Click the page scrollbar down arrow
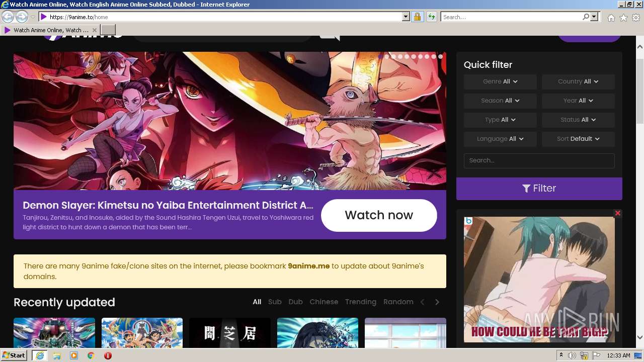Viewport: 644px width, 362px height. tap(640, 338)
